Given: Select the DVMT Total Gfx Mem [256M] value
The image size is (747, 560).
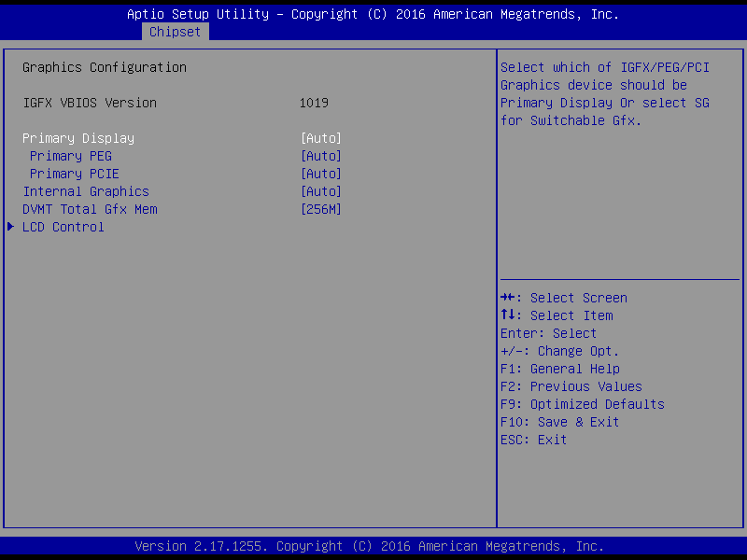Looking at the screenshot, I should click(x=320, y=209).
